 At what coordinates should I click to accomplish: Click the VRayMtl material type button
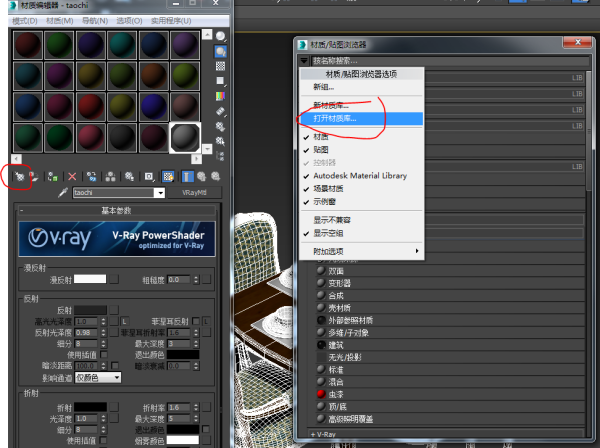[194, 192]
